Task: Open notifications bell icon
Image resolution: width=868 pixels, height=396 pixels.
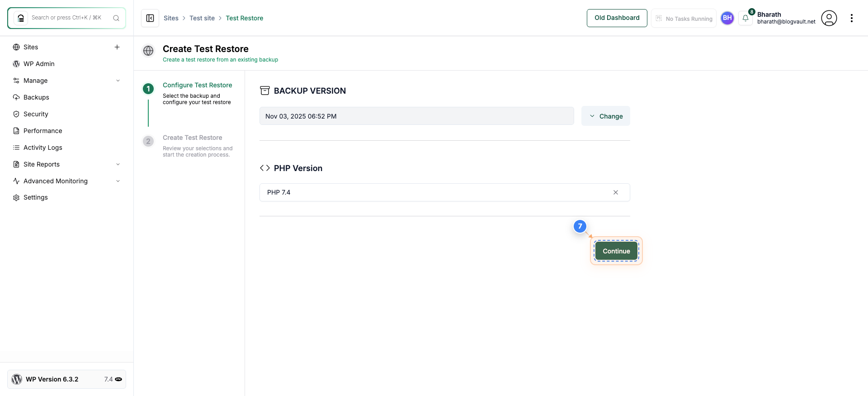Action: coord(745,18)
